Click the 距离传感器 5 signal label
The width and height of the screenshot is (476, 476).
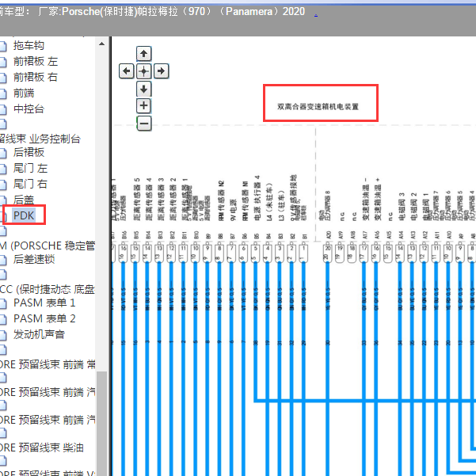pos(137,199)
